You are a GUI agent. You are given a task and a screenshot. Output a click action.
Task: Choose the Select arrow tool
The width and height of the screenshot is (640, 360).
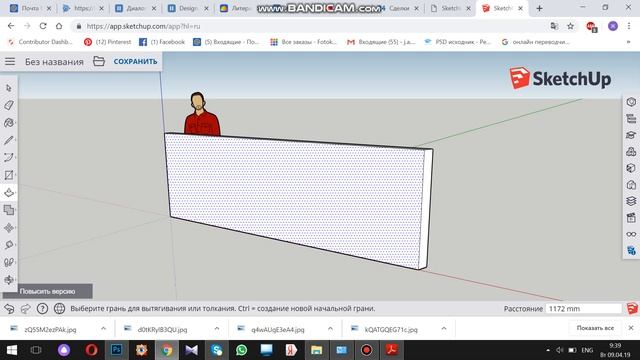point(9,88)
